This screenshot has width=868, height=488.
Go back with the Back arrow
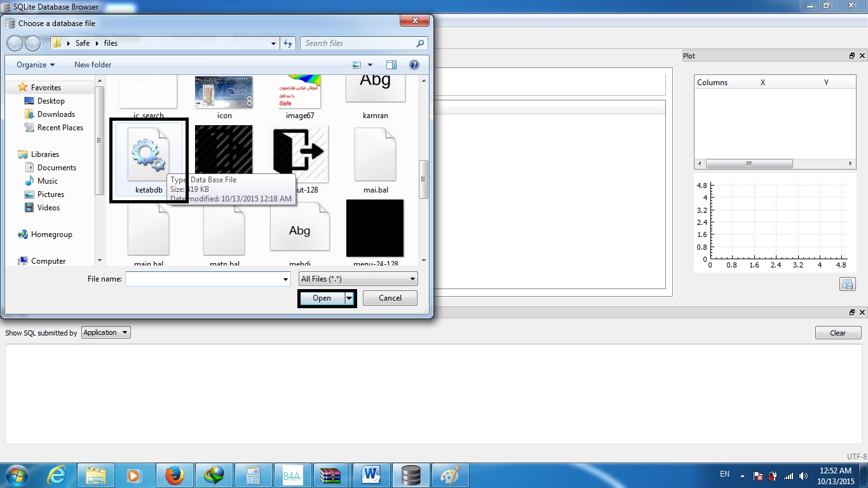tap(15, 43)
